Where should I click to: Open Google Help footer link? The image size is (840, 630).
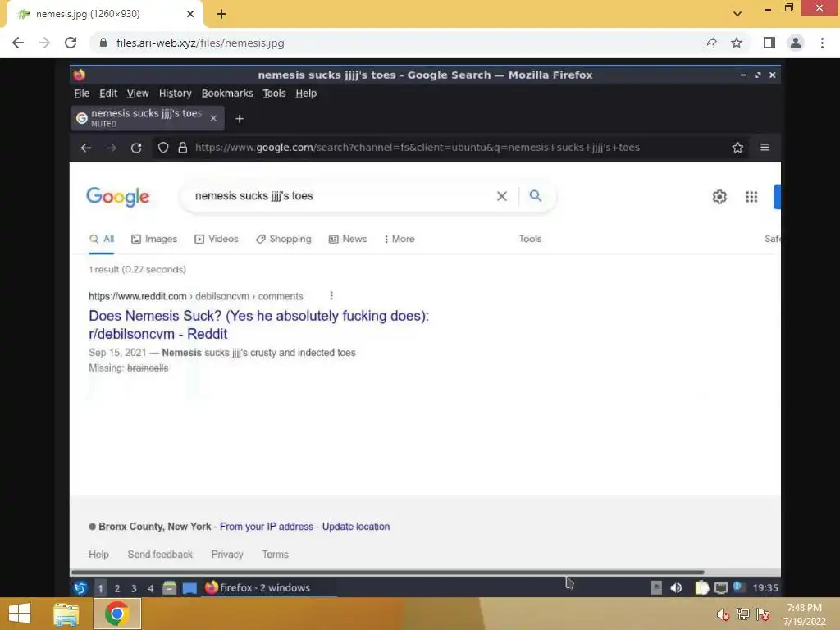98,555
